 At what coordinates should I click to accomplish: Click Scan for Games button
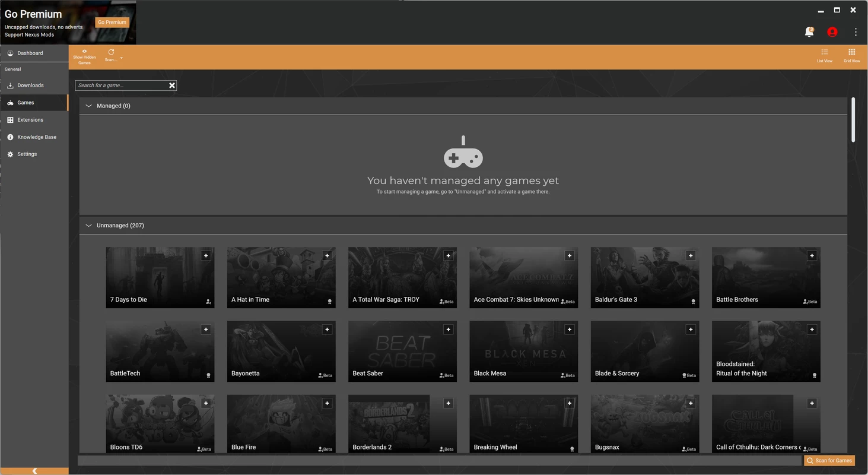(830, 461)
